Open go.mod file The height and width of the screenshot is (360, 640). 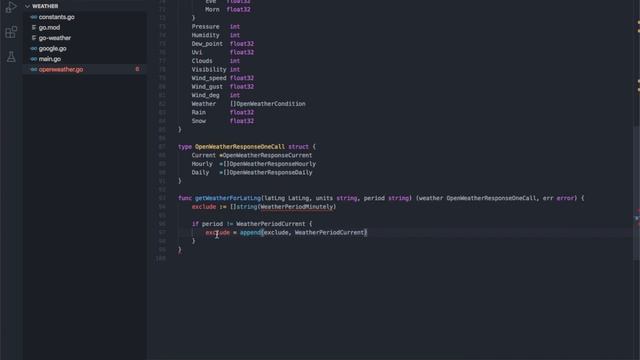coord(49,27)
